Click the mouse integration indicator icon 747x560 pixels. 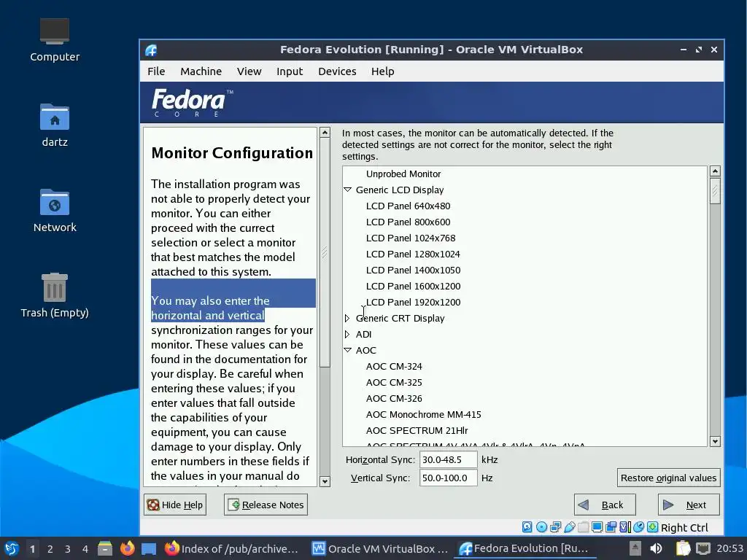[638, 527]
